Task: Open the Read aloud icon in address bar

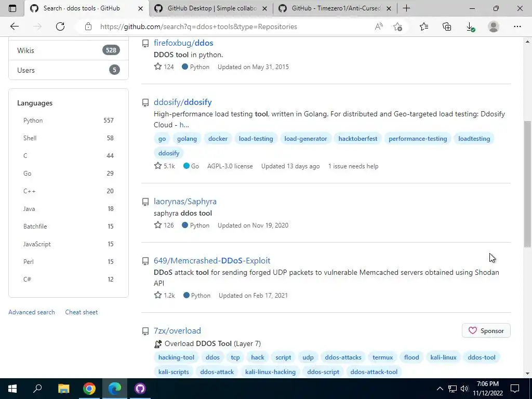Action: click(x=379, y=26)
